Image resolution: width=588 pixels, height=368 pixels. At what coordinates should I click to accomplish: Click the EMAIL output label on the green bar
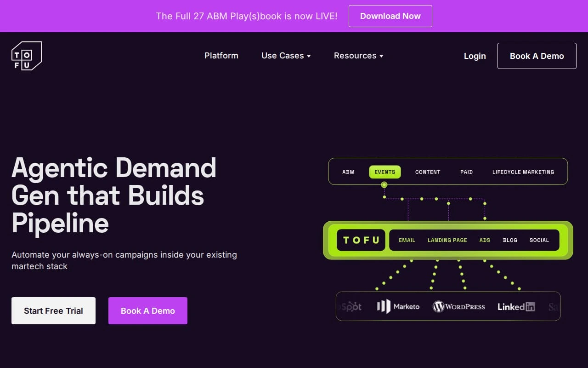click(407, 240)
